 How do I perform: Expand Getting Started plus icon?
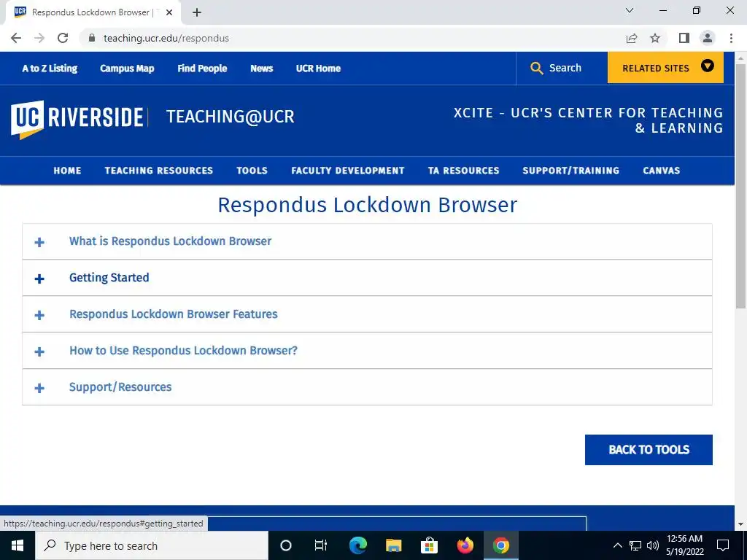pyautogui.click(x=39, y=279)
